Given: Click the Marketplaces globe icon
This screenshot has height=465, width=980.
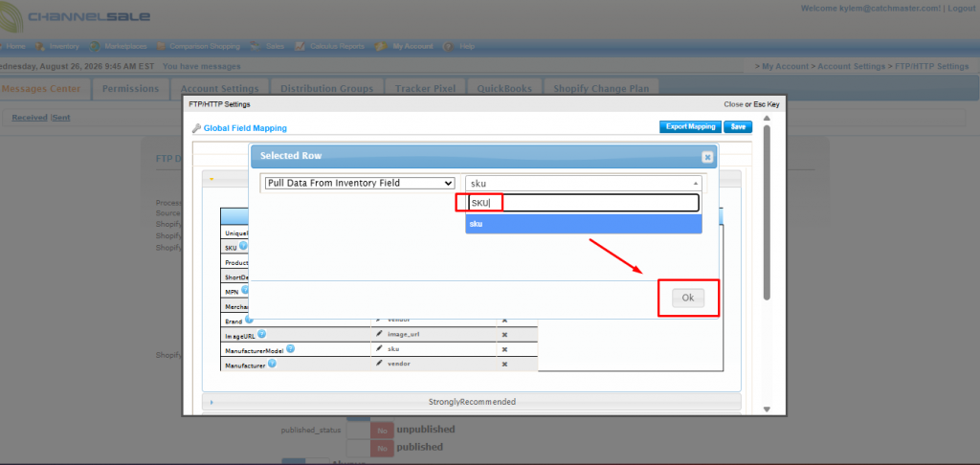Looking at the screenshot, I should [x=95, y=46].
